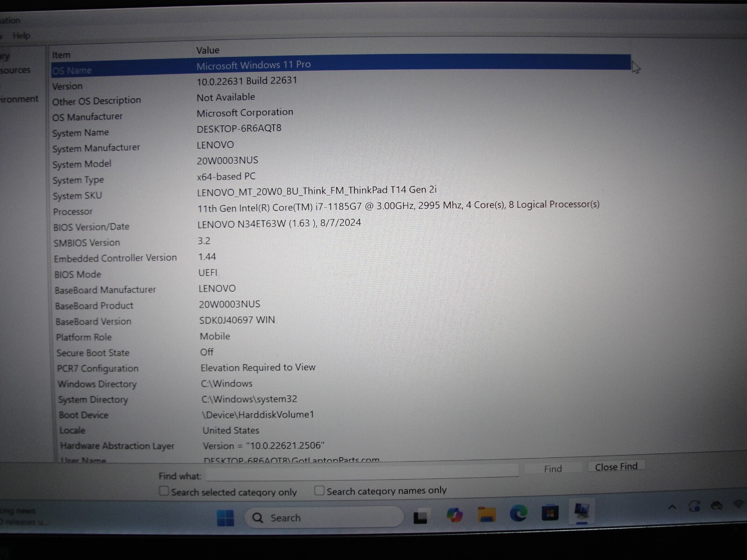This screenshot has height=560, width=747.
Task: Open the Wi-Fi network tray icon
Action: tap(739, 504)
